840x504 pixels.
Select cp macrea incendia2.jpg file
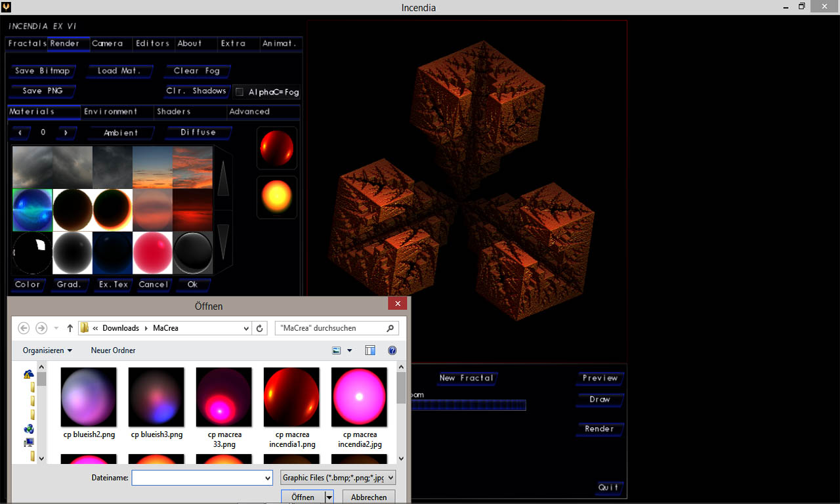[360, 407]
